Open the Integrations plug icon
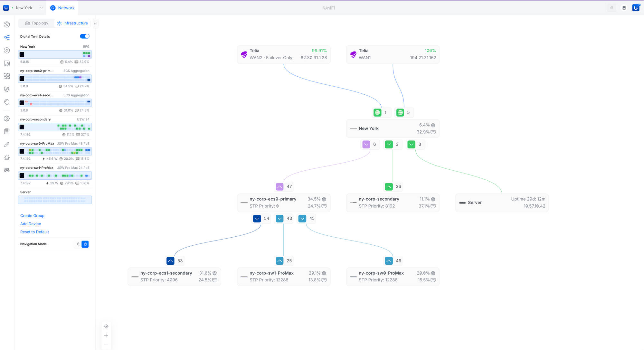The width and height of the screenshot is (644, 350). point(6,144)
